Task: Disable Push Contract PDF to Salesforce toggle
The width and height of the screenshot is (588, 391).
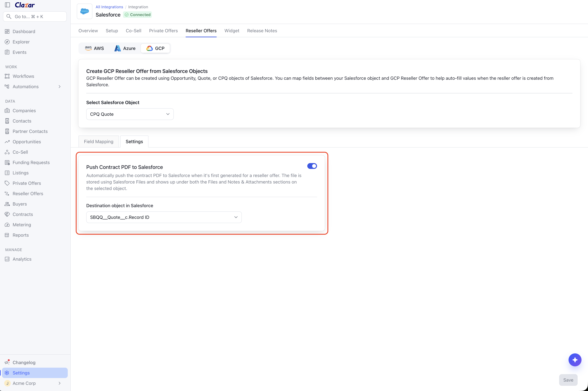Action: click(x=312, y=166)
